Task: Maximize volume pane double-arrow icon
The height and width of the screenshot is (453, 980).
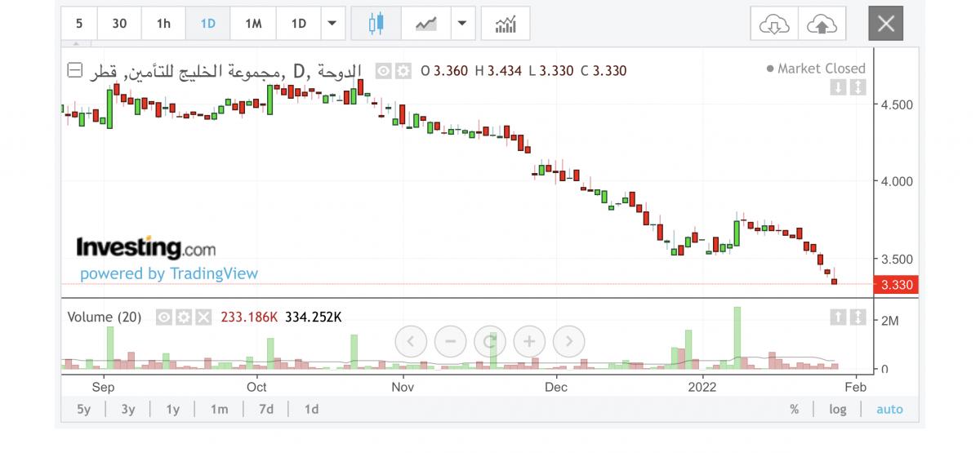Action: 857,317
